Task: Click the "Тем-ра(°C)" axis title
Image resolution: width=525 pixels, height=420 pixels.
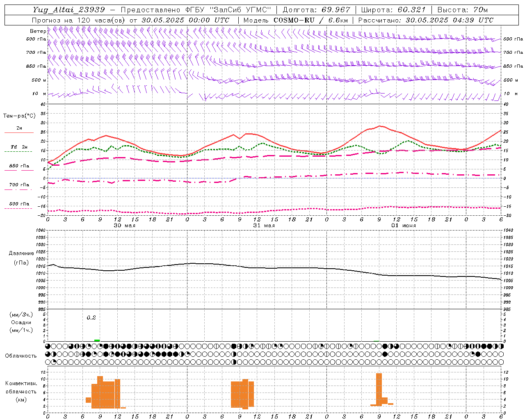Action: click(x=19, y=116)
